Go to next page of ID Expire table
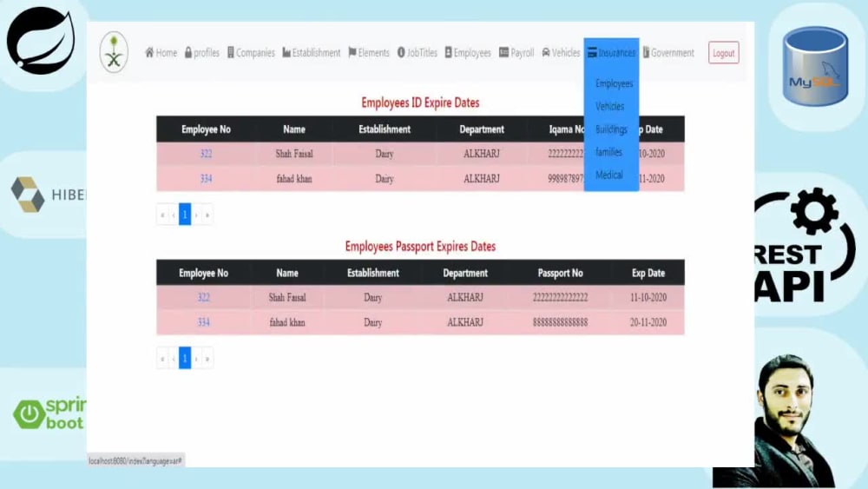Image resolution: width=868 pixels, height=489 pixels. coord(196,215)
